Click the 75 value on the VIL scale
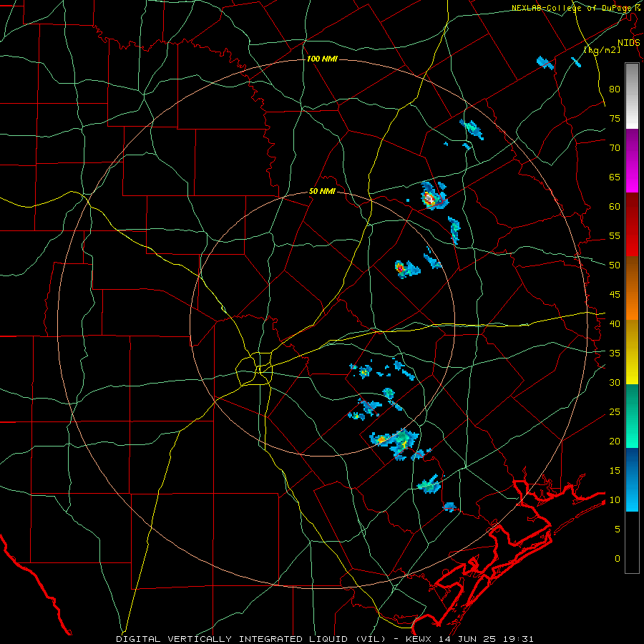 pyautogui.click(x=615, y=119)
